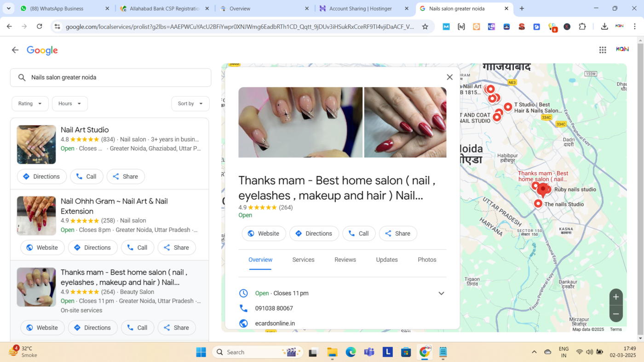This screenshot has height=362, width=644.
Task: Share the Nail Ohhh Gram listing
Action: pyautogui.click(x=177, y=248)
